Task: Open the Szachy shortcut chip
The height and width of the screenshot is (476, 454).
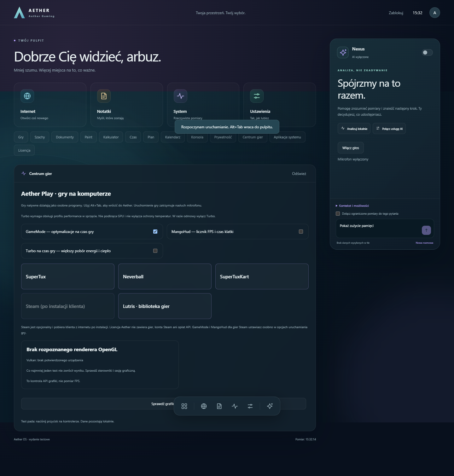Action: [x=40, y=137]
